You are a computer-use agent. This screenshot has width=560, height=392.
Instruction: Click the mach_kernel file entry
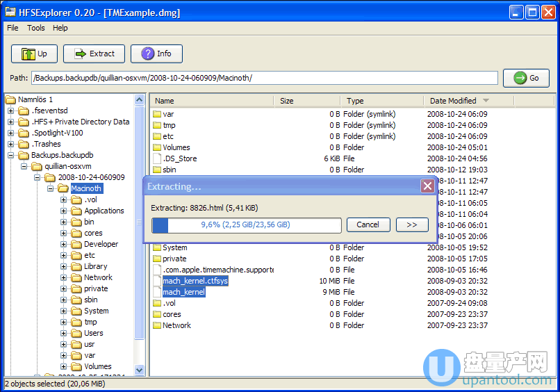click(183, 292)
